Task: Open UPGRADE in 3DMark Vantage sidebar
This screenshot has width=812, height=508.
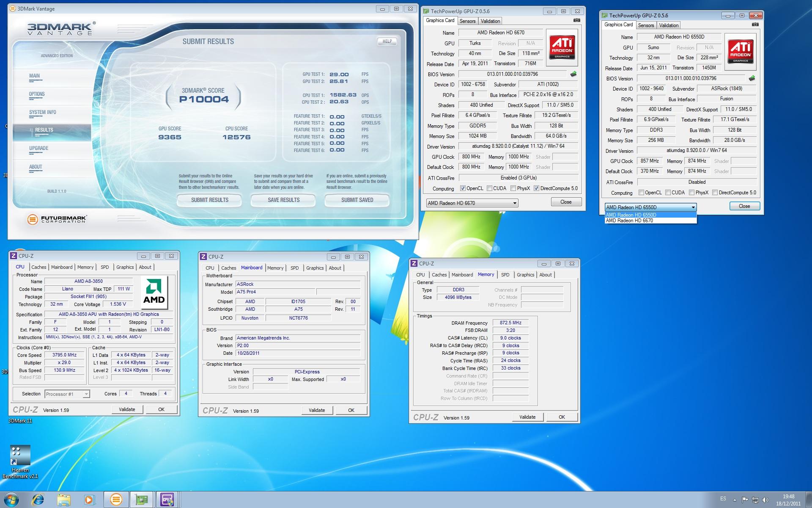Action: [38, 148]
